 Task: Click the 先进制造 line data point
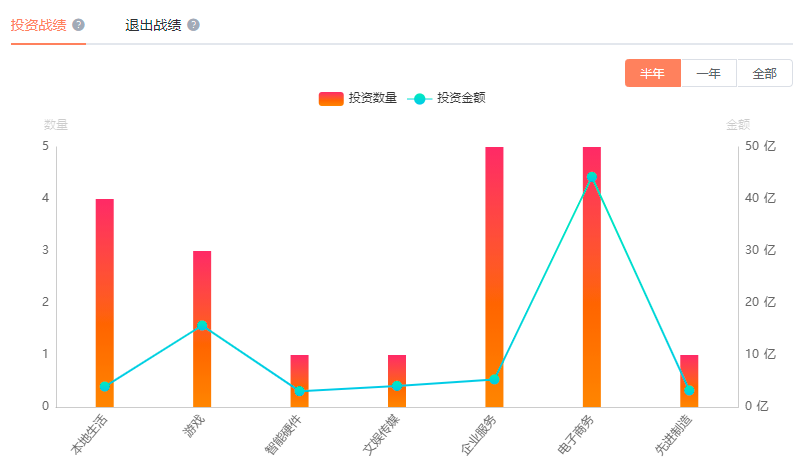click(x=689, y=390)
